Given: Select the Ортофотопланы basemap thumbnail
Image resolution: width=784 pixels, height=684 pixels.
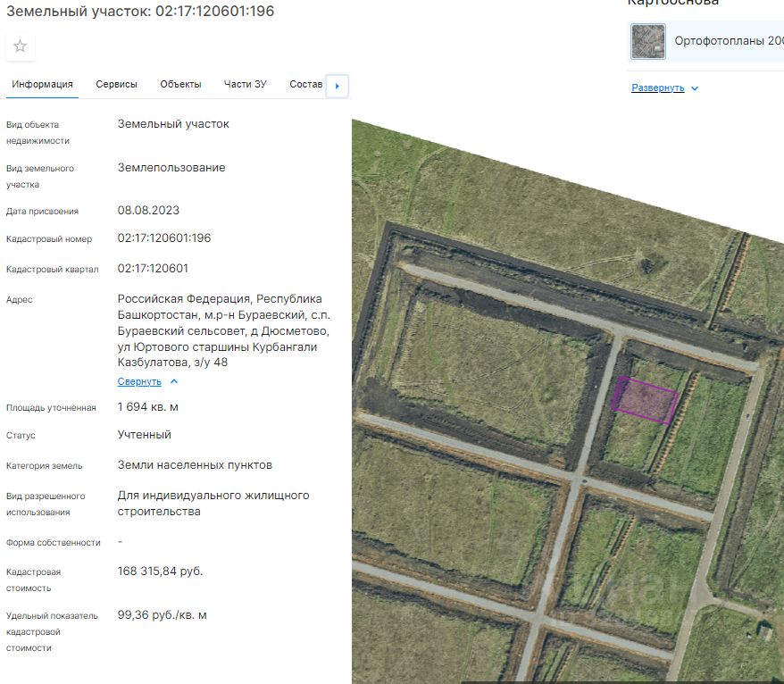Looking at the screenshot, I should coord(648,41).
